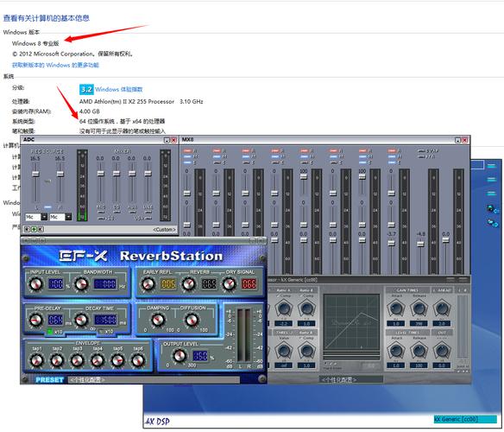The width and height of the screenshot is (504, 432).
Task: Click the envelope tap6 knob
Action: point(138,361)
